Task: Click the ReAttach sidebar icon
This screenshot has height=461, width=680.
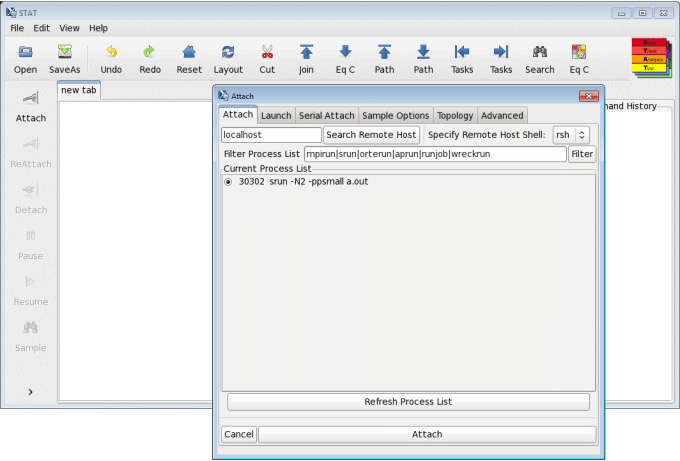Action: pos(31,144)
